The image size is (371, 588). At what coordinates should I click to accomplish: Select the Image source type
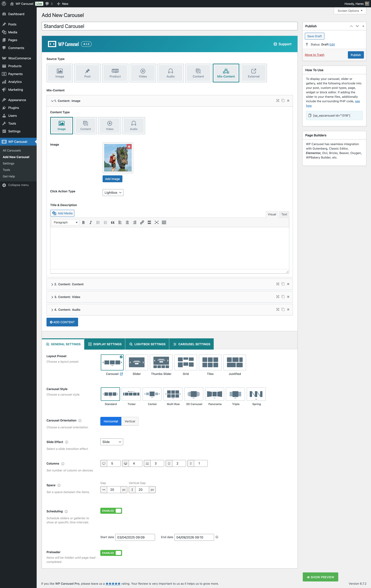(x=60, y=73)
